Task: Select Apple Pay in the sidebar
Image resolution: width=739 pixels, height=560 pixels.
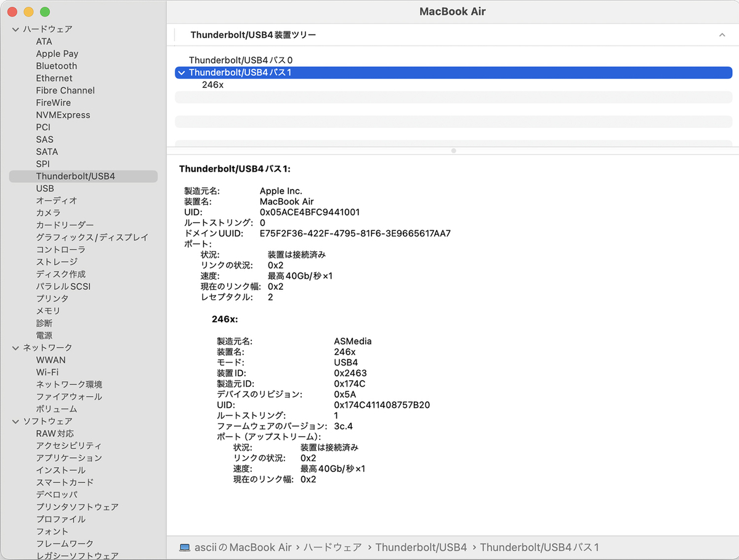Action: pos(57,54)
